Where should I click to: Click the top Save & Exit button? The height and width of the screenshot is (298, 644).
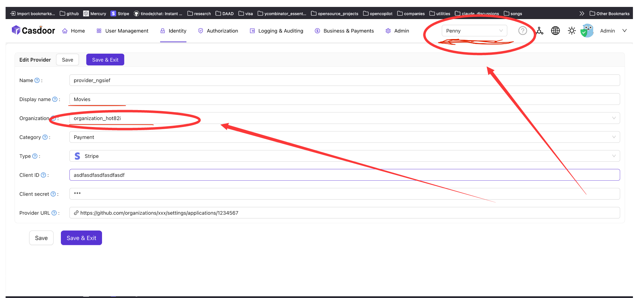pos(105,60)
